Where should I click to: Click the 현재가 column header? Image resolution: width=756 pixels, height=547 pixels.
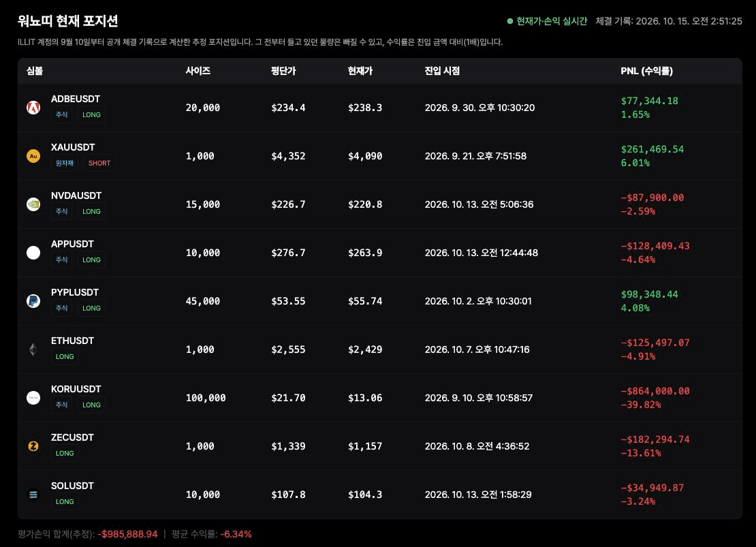pos(360,71)
